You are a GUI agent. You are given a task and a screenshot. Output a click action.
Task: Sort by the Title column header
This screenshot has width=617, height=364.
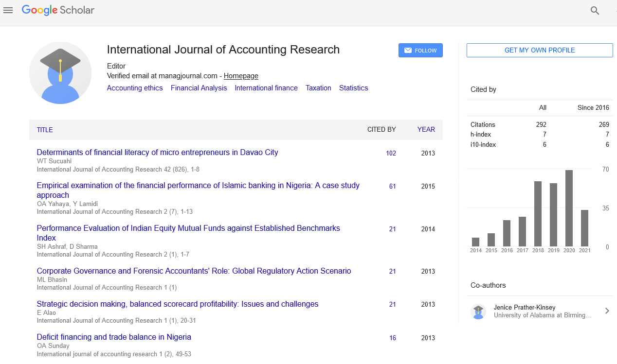click(x=45, y=130)
